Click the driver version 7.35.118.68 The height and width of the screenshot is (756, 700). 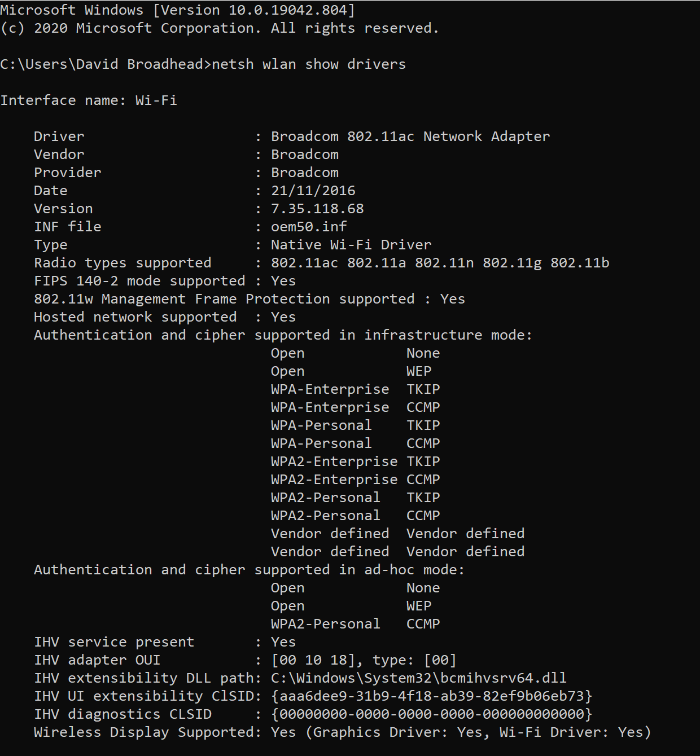point(317,209)
